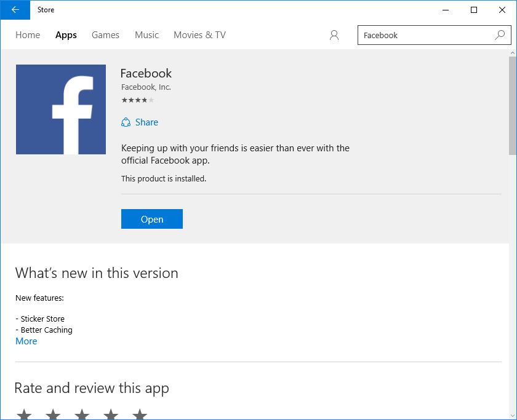Focus the search box containing Facebook

(x=435, y=35)
